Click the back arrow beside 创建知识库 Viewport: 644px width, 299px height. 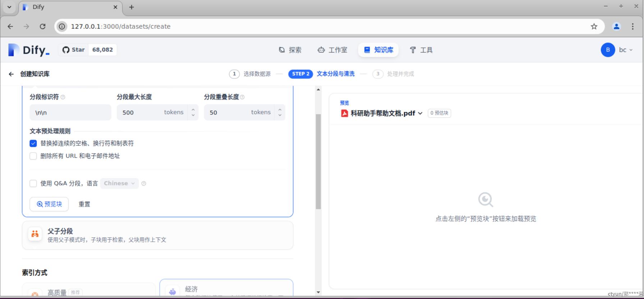(x=11, y=74)
